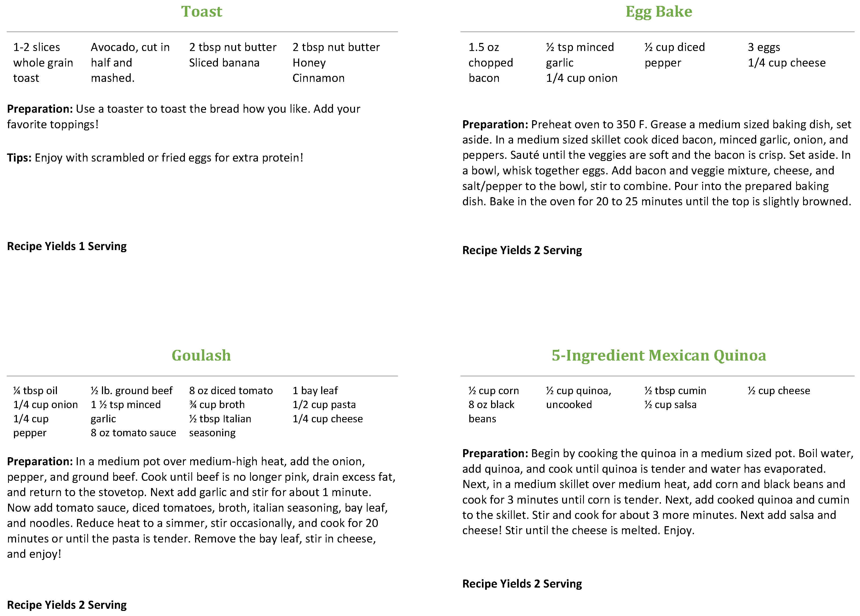
Task: Click the Toast recipe heading
Action: tap(201, 12)
